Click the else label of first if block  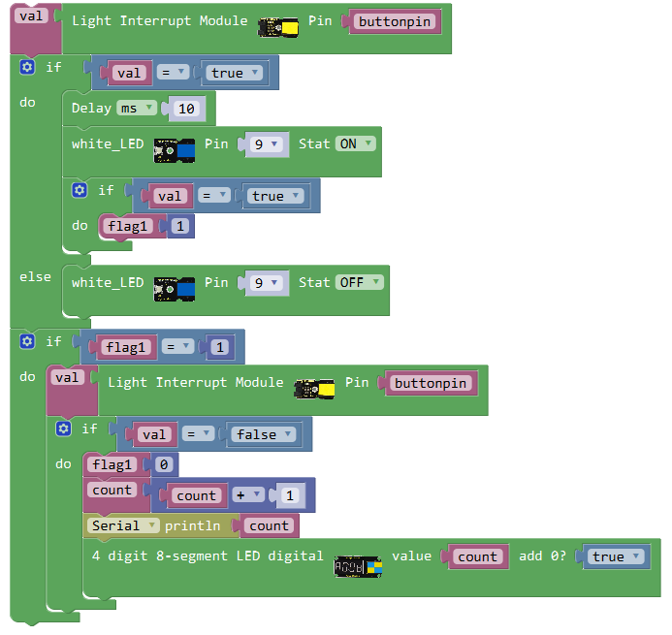point(35,277)
